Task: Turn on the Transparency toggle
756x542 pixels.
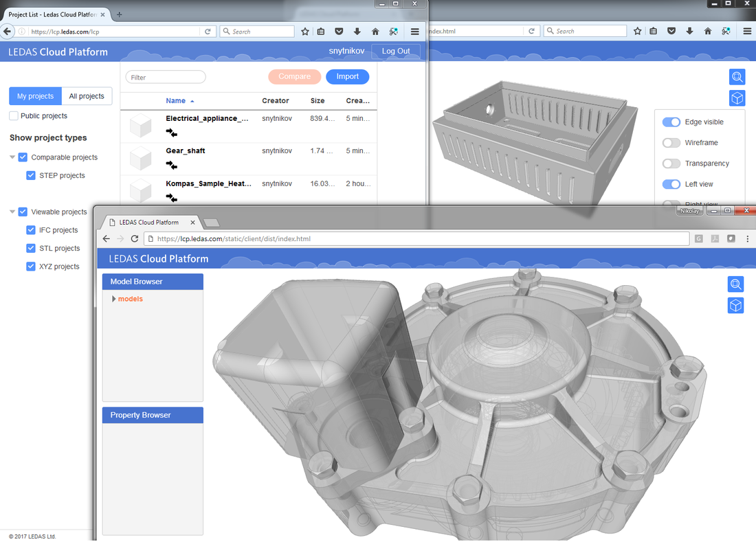Action: click(x=671, y=163)
